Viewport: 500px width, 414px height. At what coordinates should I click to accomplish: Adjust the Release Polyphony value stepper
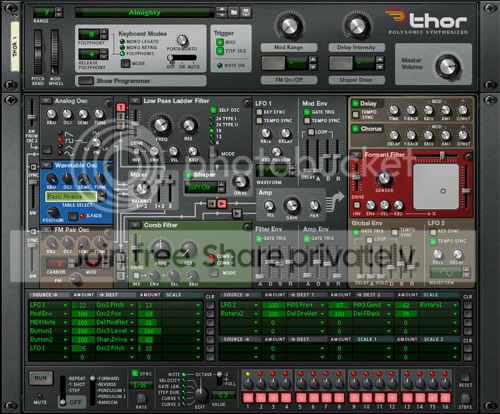pos(104,54)
